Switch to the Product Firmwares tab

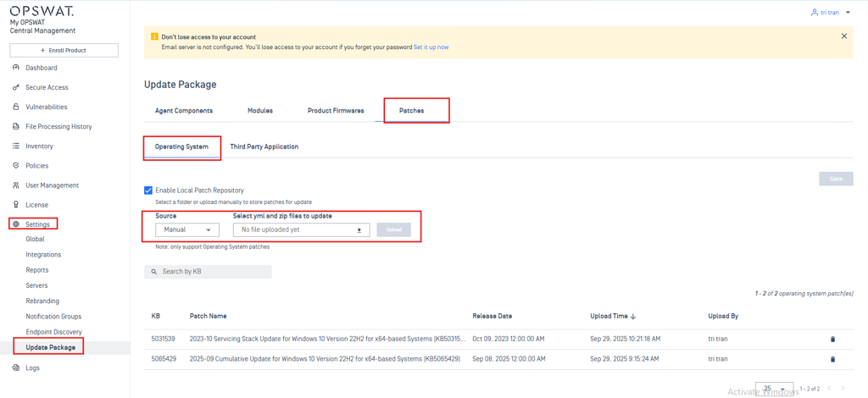coord(336,111)
